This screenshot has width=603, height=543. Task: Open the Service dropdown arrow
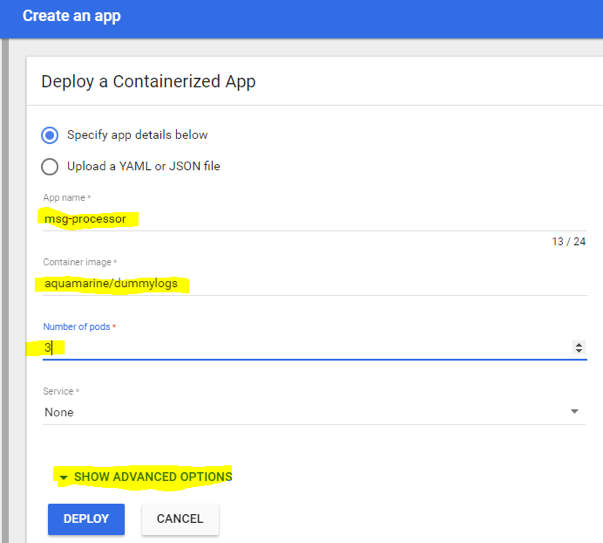tap(574, 412)
